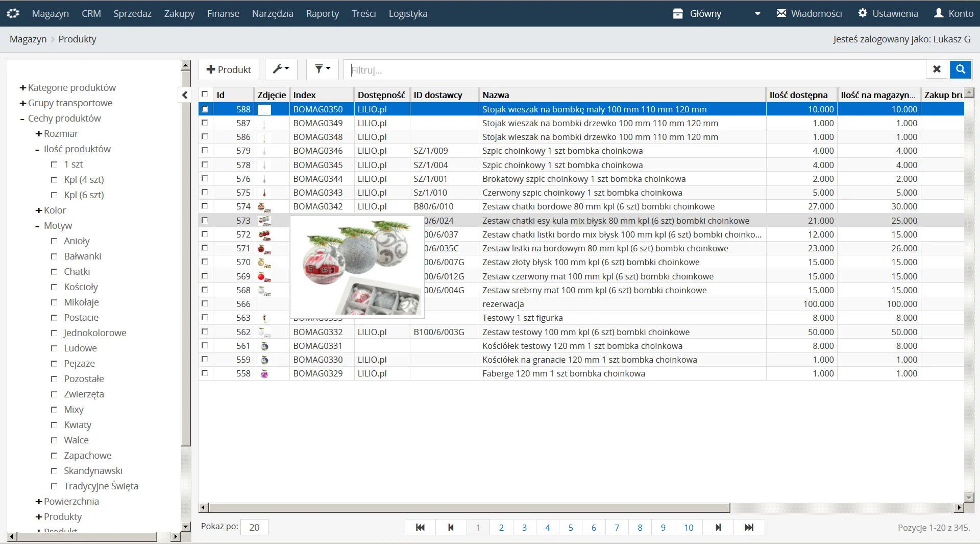Open photo thumbnail of product 574

pos(264,207)
